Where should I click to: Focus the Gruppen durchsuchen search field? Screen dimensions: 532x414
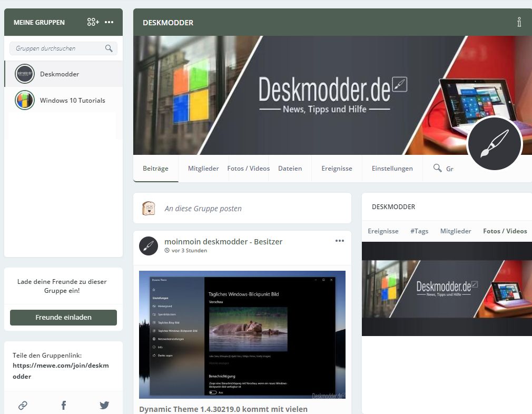63,48
